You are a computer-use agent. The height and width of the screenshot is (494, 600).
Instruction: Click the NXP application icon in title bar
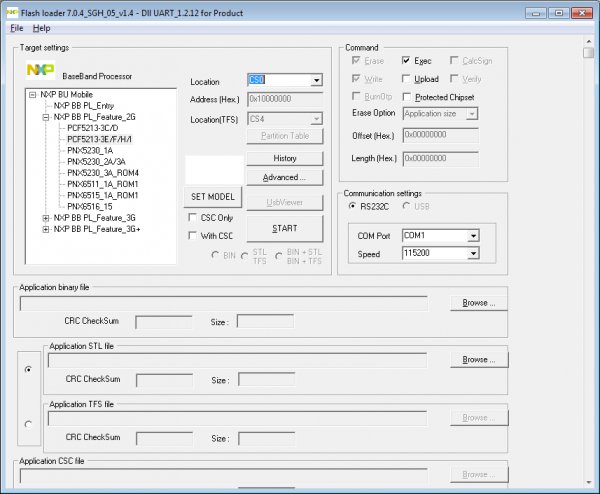11,13
